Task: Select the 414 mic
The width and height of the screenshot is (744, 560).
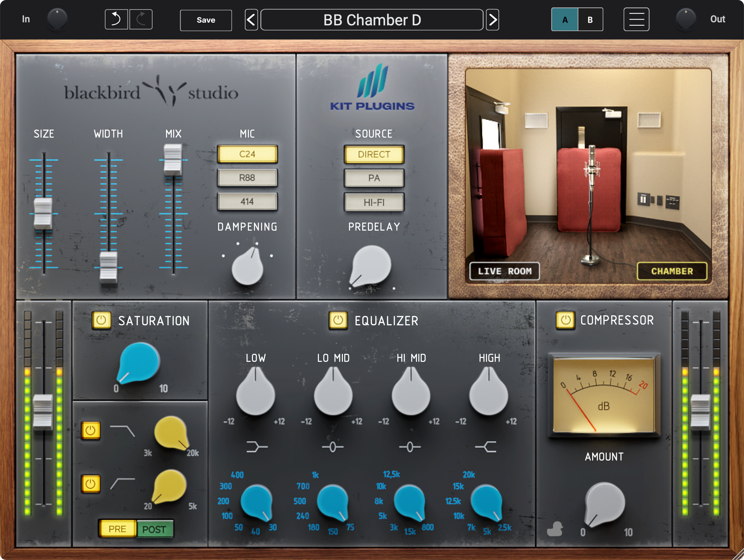Action: click(247, 202)
